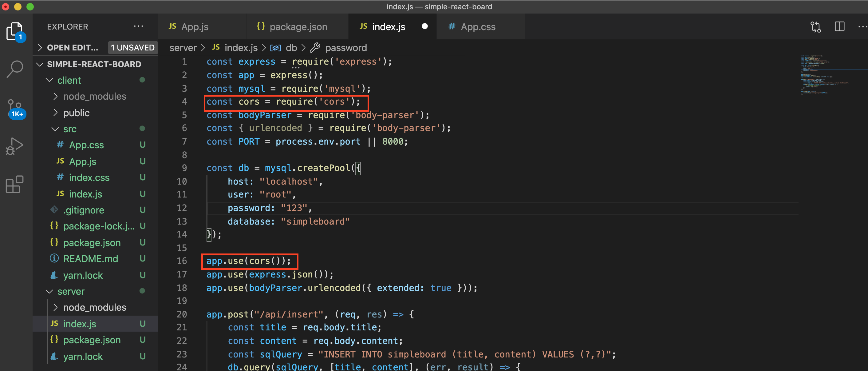
Task: Split the editor to the right
Action: 839,27
